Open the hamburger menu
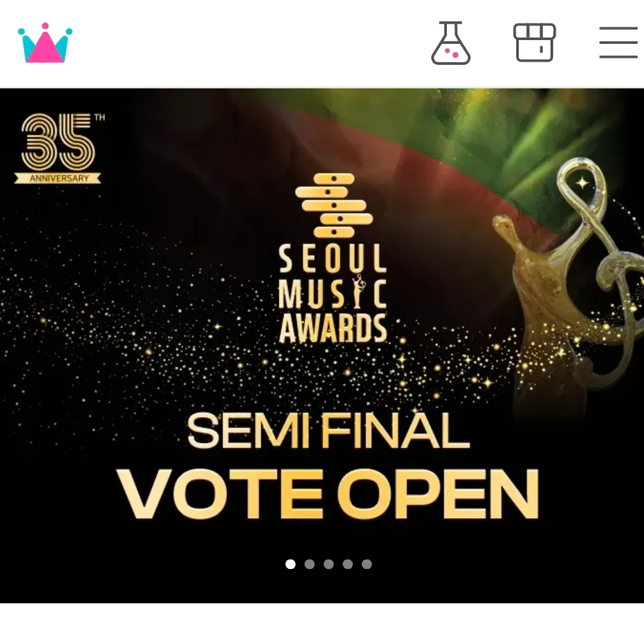This screenshot has width=644, height=644. (x=618, y=43)
